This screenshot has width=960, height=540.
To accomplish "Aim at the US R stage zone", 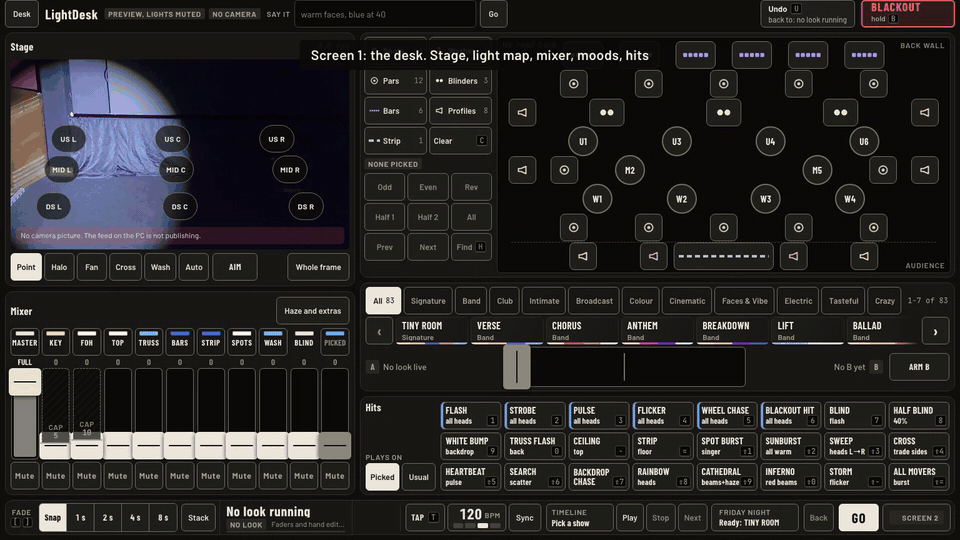I will point(277,139).
